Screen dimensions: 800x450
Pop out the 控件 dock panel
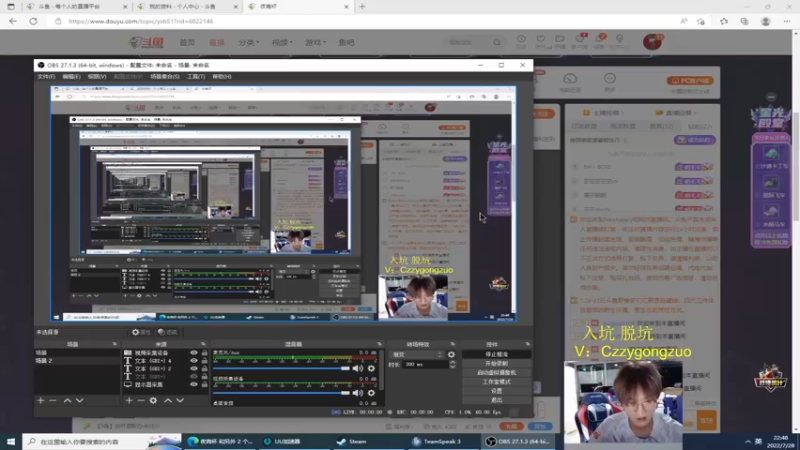528,344
